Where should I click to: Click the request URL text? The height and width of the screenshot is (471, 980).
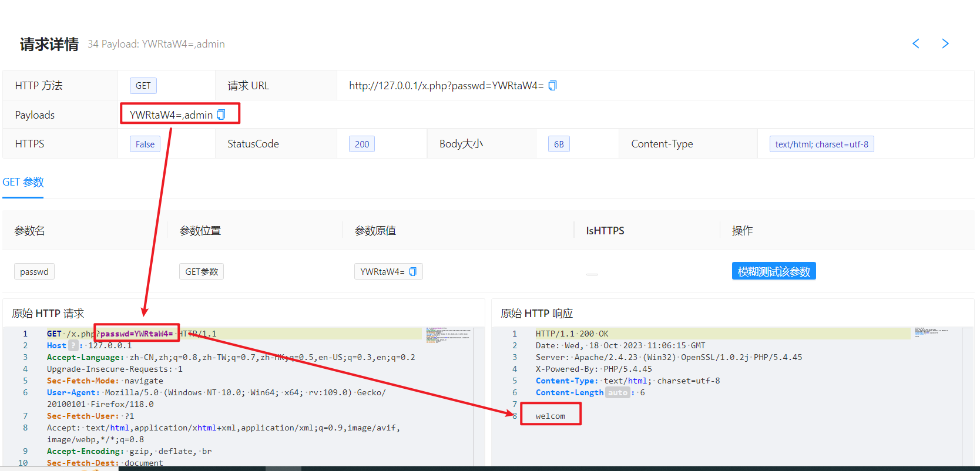[447, 86]
